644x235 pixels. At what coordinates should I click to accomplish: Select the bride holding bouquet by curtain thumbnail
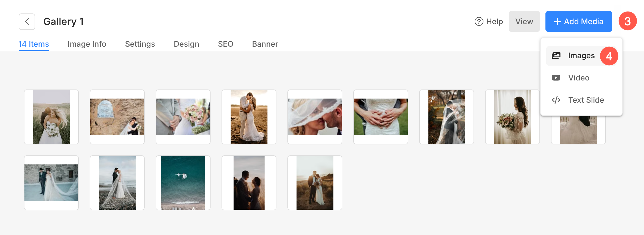(x=513, y=117)
